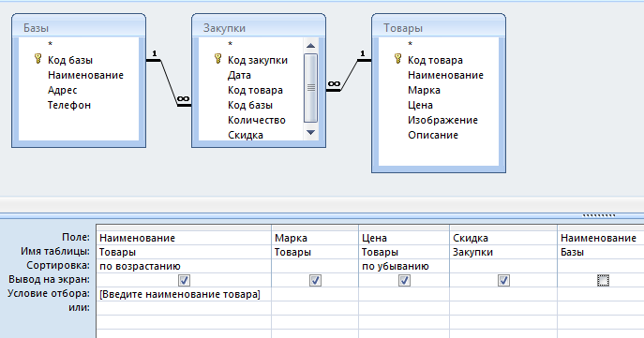Click the или cell under Наименование Товары column

183,308
